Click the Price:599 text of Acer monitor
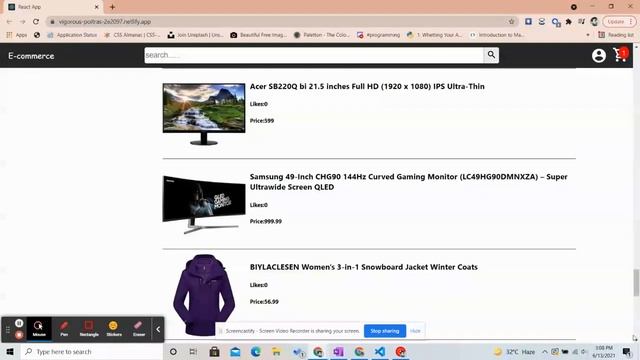The image size is (640, 360). coord(262,121)
